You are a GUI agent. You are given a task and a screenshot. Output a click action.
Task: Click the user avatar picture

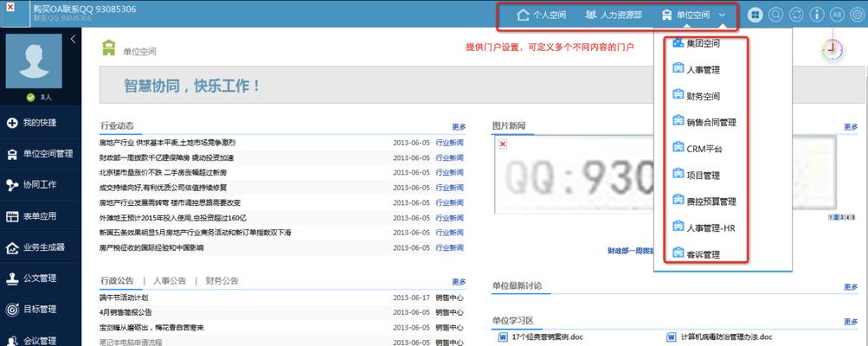tap(34, 61)
